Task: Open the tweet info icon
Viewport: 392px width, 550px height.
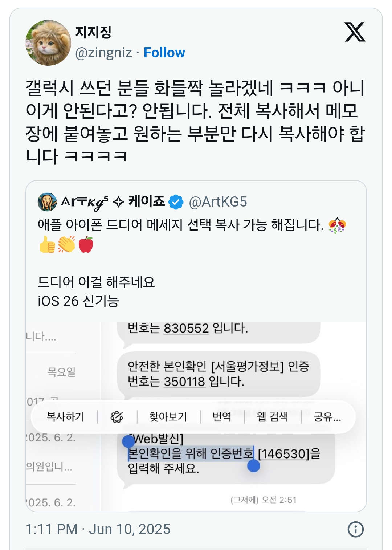Action: coord(355,529)
